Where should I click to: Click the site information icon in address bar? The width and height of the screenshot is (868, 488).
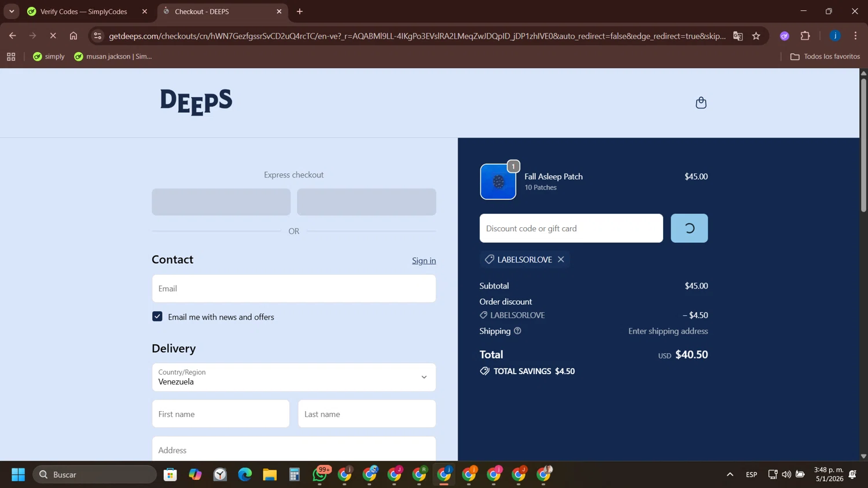pyautogui.click(x=98, y=36)
